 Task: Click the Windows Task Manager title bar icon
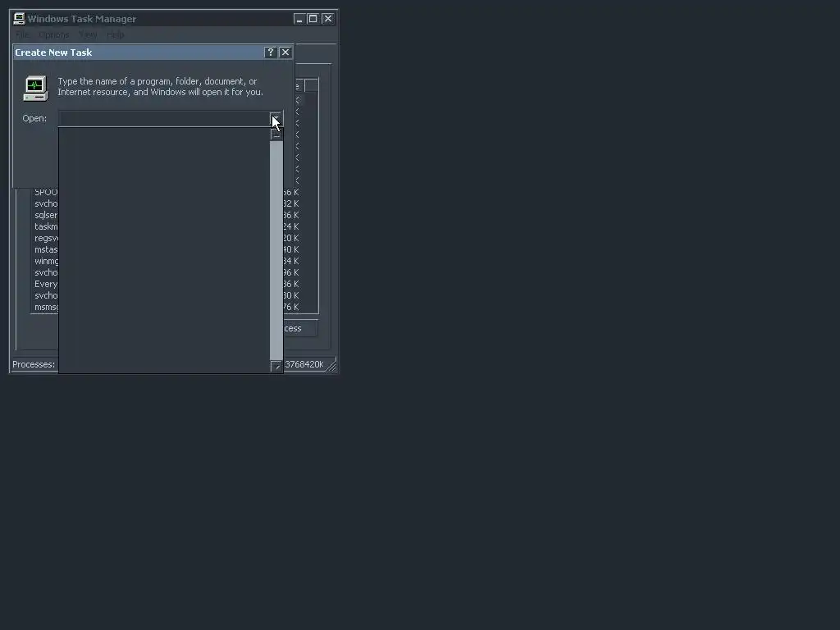20,19
